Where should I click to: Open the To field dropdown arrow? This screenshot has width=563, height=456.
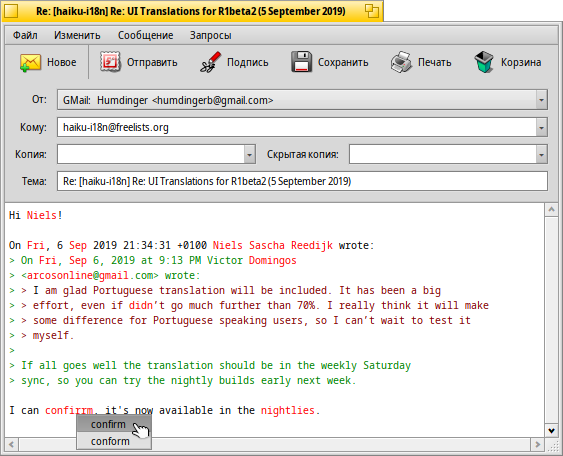[541, 127]
